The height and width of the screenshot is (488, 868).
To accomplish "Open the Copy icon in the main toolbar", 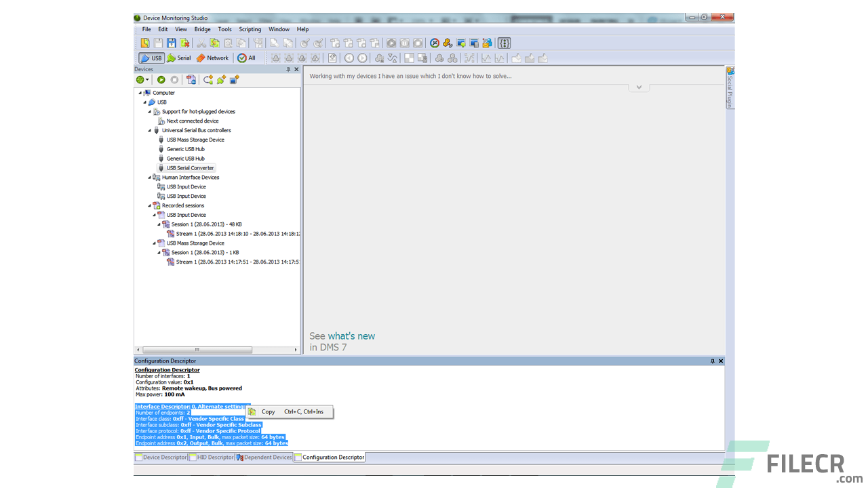I will click(214, 43).
